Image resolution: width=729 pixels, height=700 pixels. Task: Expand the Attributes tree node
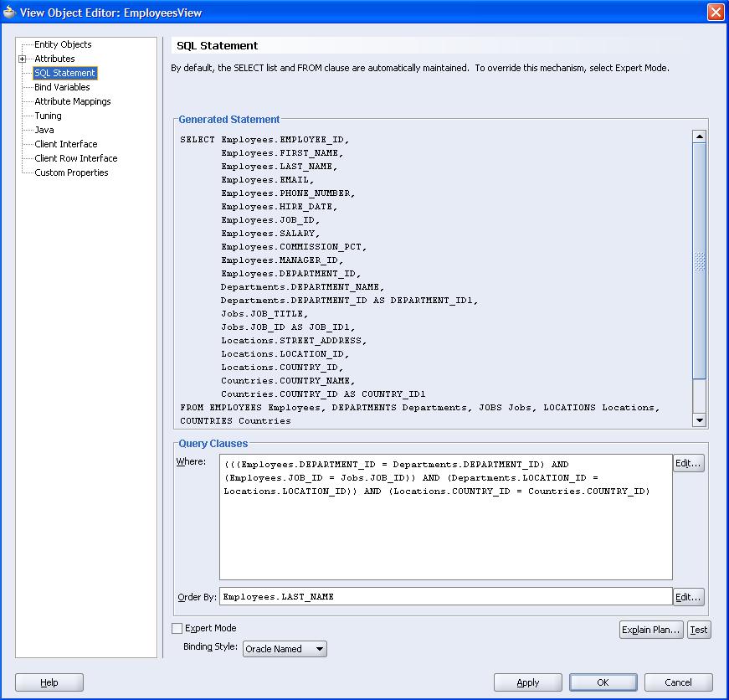(x=23, y=59)
